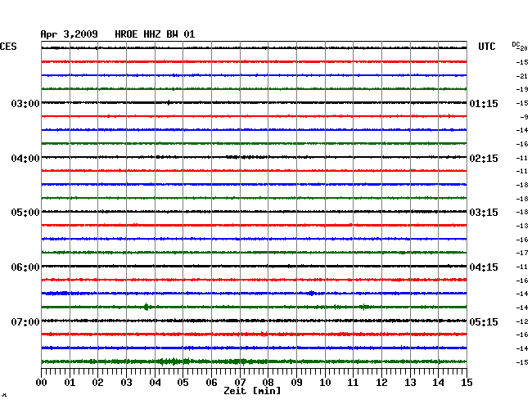
Task: Select minute tick label "09" on time axis
Action: pyautogui.click(x=296, y=383)
